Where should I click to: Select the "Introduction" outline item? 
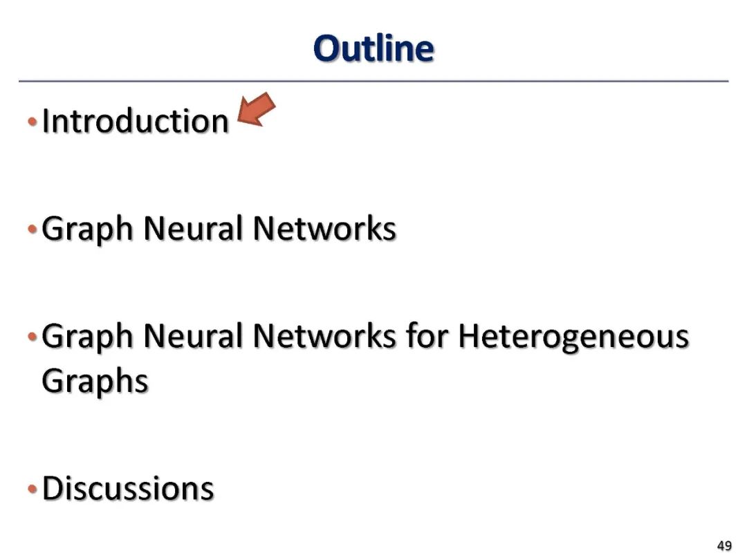pos(136,121)
